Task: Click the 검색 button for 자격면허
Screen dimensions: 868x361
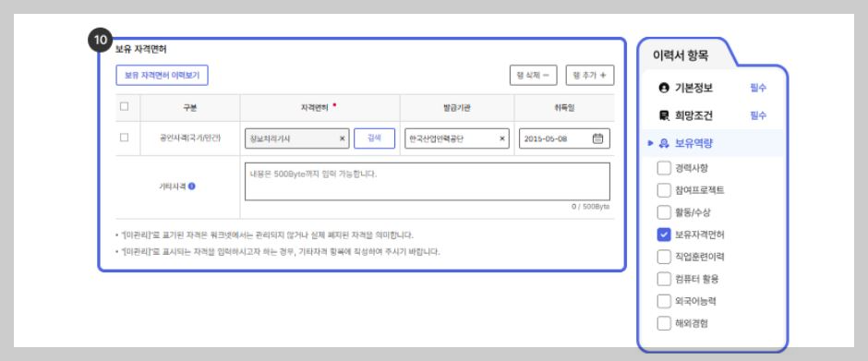Action: click(x=374, y=138)
